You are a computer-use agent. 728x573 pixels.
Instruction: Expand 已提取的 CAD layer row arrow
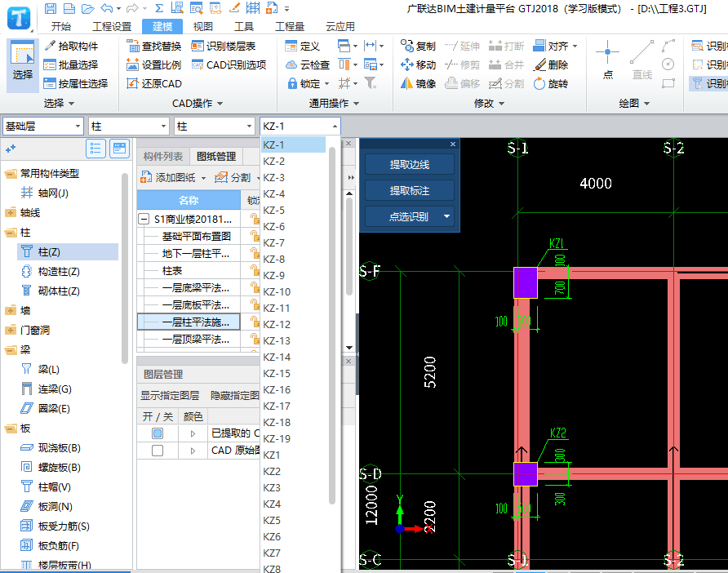(193, 433)
